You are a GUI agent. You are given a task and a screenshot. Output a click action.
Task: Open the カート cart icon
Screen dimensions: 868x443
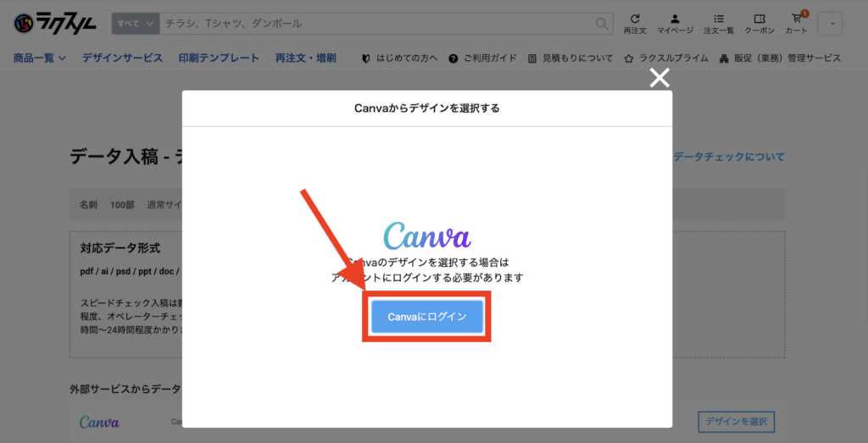tap(797, 24)
